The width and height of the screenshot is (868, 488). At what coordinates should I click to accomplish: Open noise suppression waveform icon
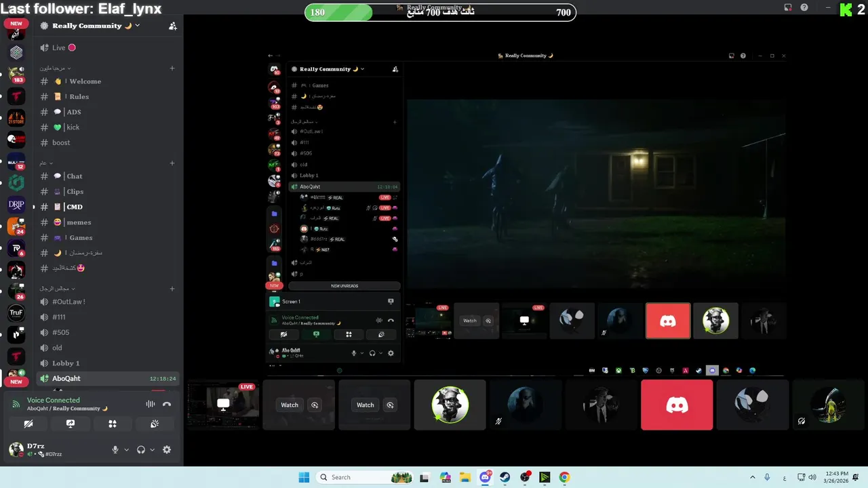150,404
